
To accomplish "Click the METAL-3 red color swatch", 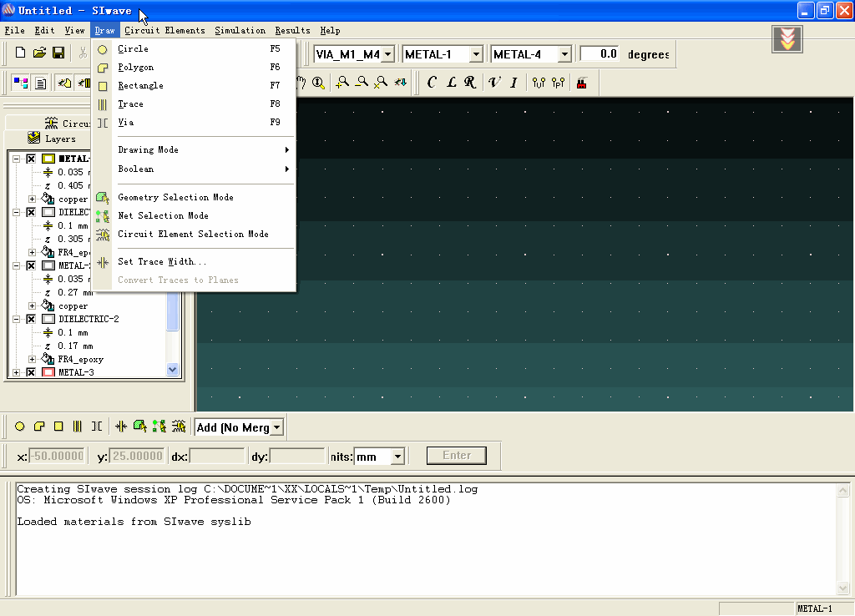I will coord(48,372).
